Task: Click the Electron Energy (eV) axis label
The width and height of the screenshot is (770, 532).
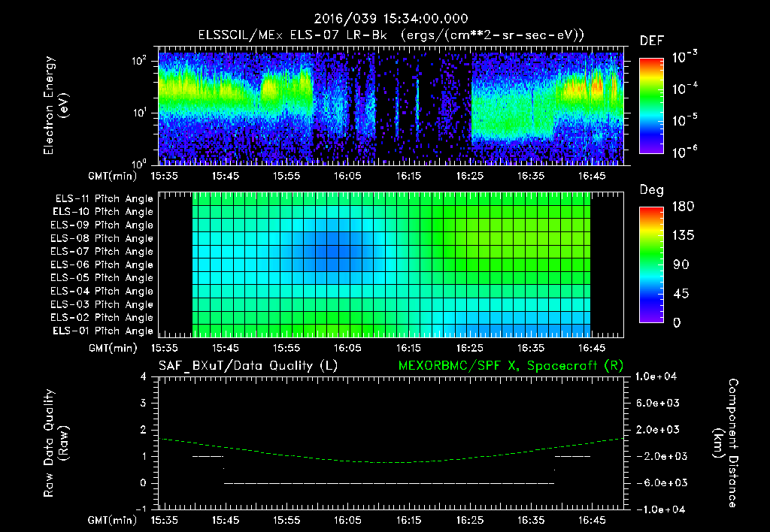Action: (x=56, y=105)
